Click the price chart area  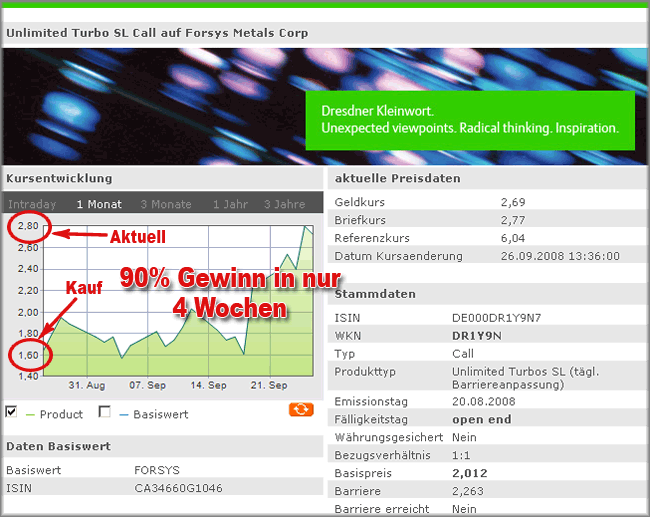178,301
